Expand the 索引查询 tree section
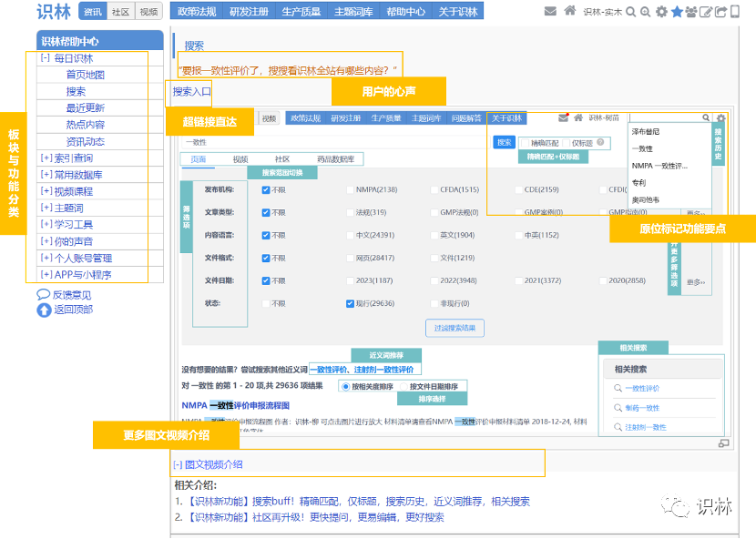 click(46, 158)
